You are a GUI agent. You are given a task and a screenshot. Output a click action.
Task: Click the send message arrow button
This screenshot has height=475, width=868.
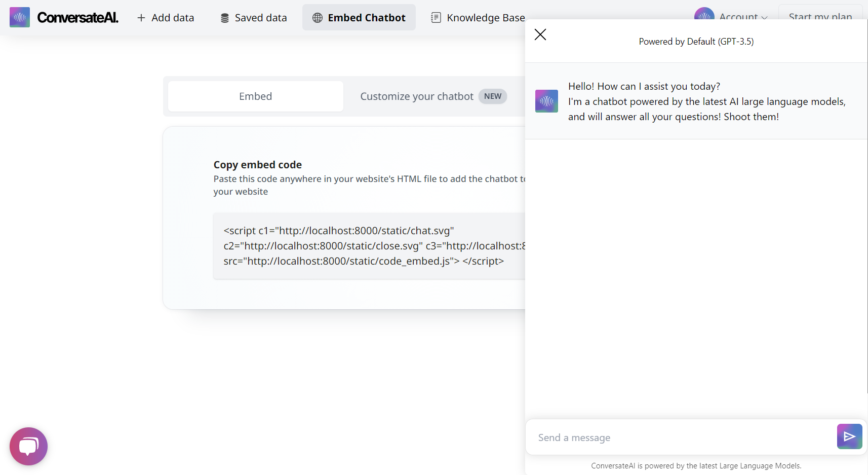(x=850, y=436)
